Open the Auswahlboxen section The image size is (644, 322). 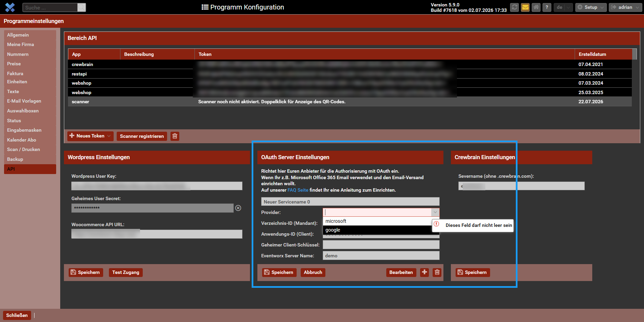click(x=30, y=111)
